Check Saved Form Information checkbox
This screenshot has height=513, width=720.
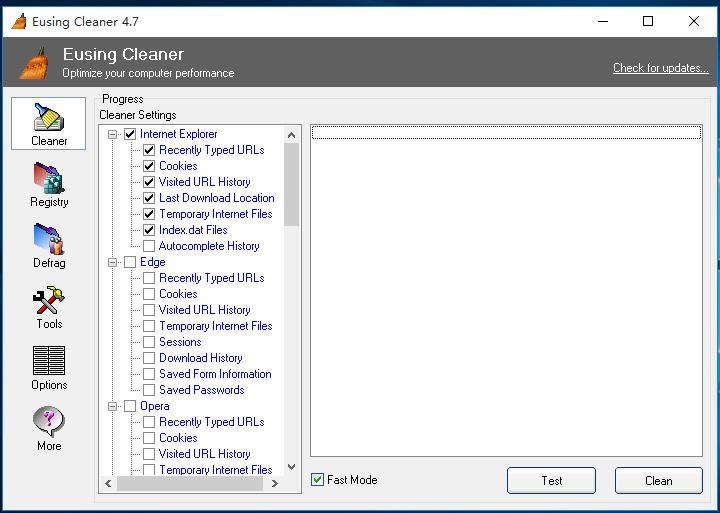click(x=149, y=374)
